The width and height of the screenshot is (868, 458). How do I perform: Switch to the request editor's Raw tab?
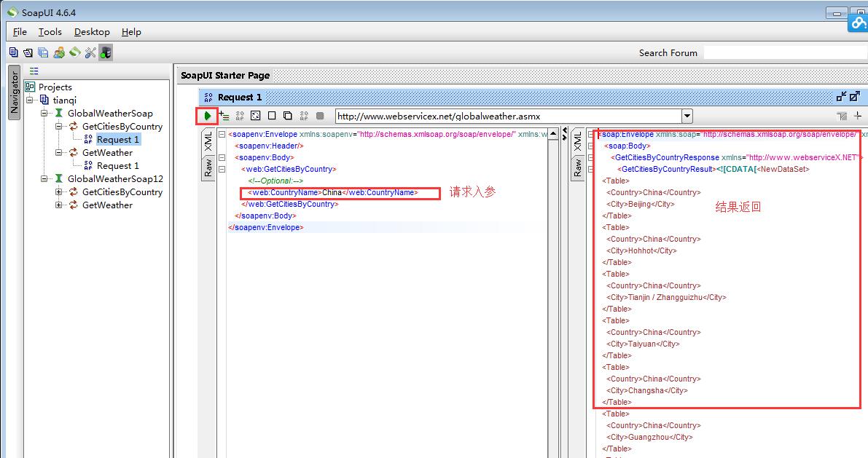(x=208, y=167)
